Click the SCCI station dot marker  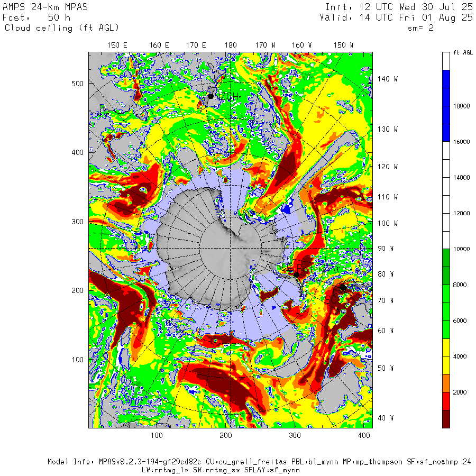point(343,287)
